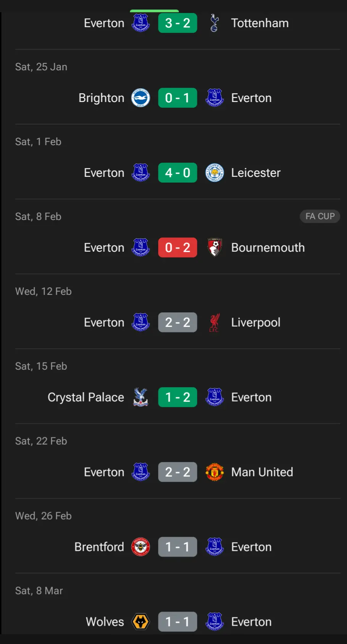Tap the Wolves team name
This screenshot has height=644, width=347.
[x=105, y=622]
